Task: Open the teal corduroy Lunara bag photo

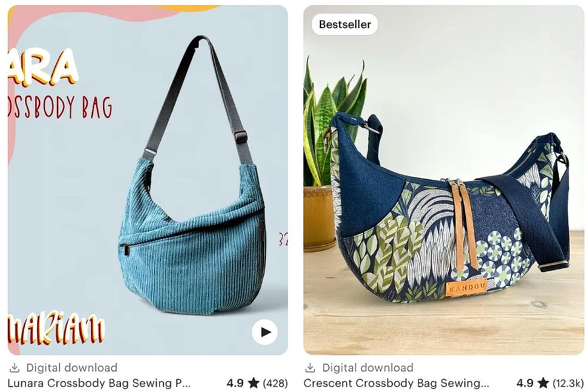Action: coord(147,180)
